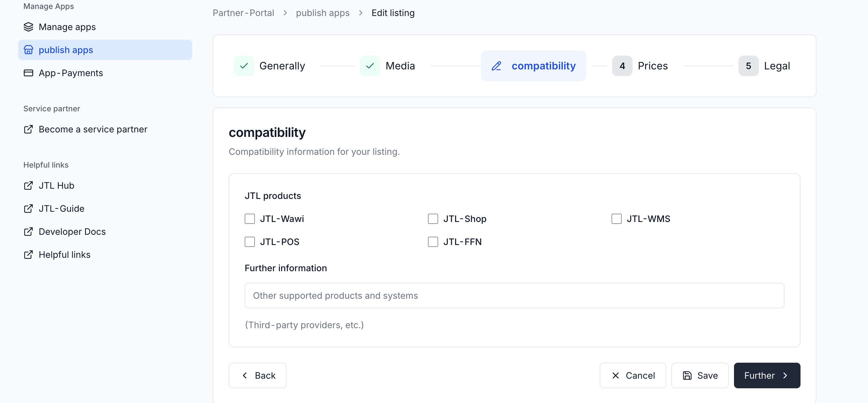Viewport: 868px width, 403px height.
Task: Click the Service partner section heading
Action: (51, 108)
